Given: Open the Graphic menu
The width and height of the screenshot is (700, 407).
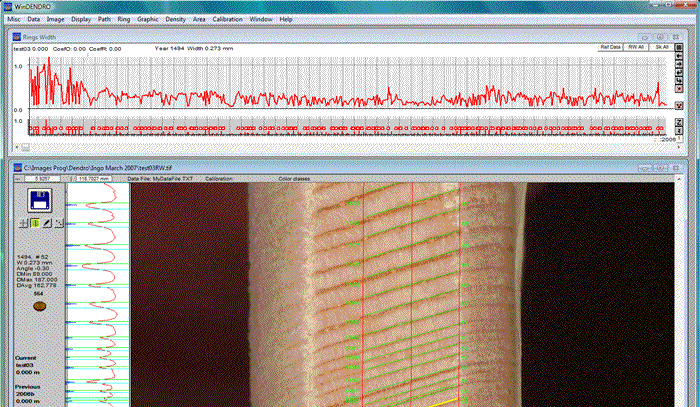Looking at the screenshot, I should point(148,19).
